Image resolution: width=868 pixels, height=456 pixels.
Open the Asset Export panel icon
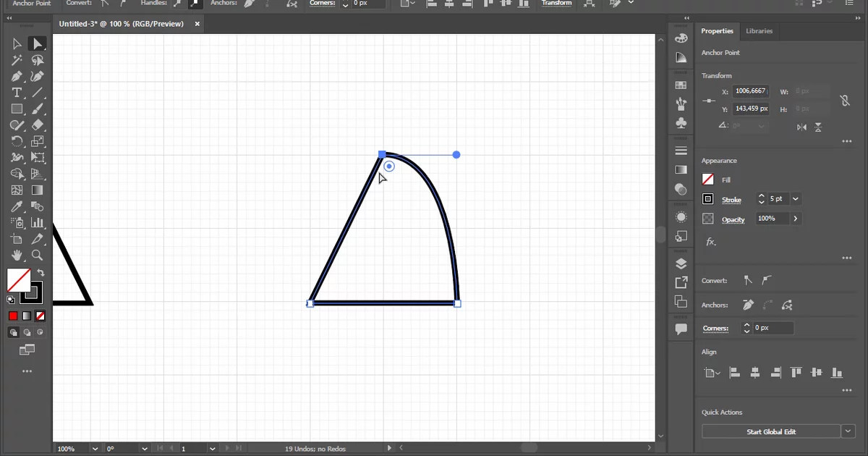[x=681, y=282]
